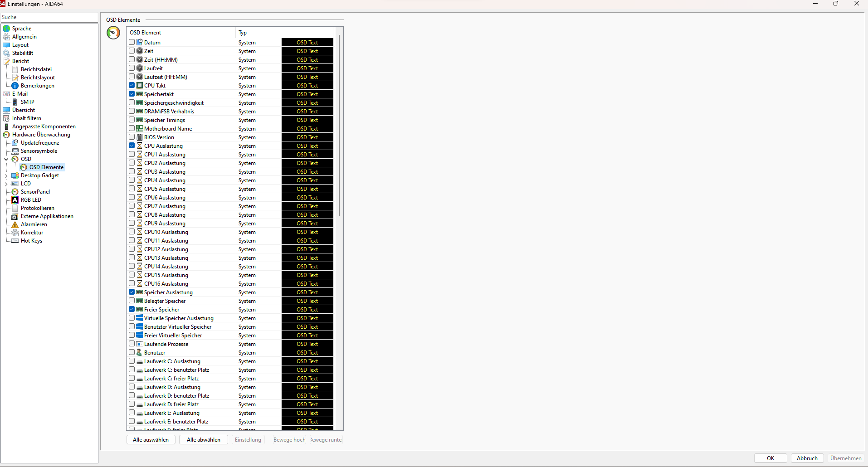Uncheck the Speicher Auslastung checkbox

click(x=132, y=292)
